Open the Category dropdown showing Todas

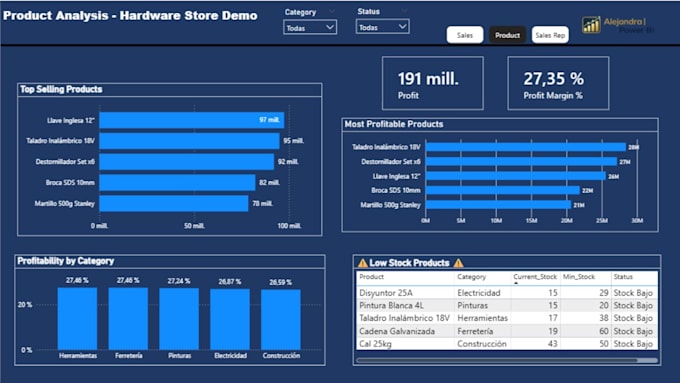tap(310, 28)
